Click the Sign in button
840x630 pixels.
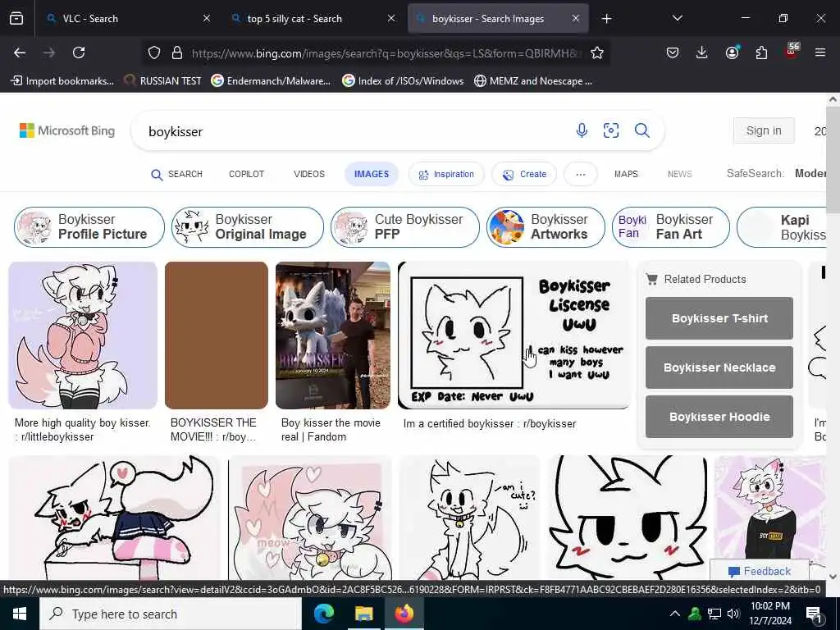764,130
